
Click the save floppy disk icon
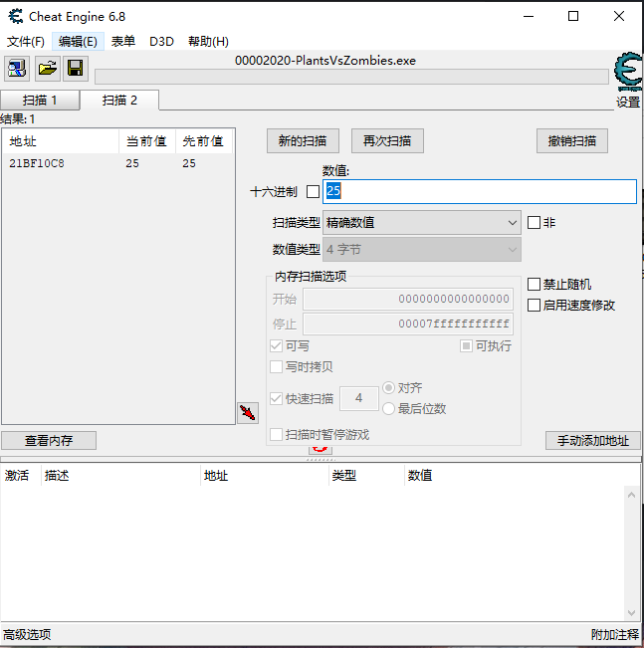[x=76, y=69]
